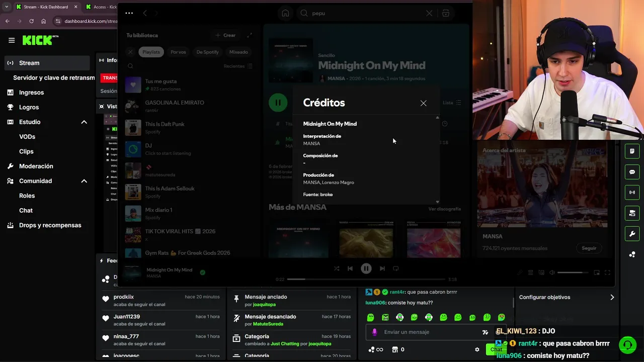
Task: Open the Browse icon next to search
Action: click(446, 13)
